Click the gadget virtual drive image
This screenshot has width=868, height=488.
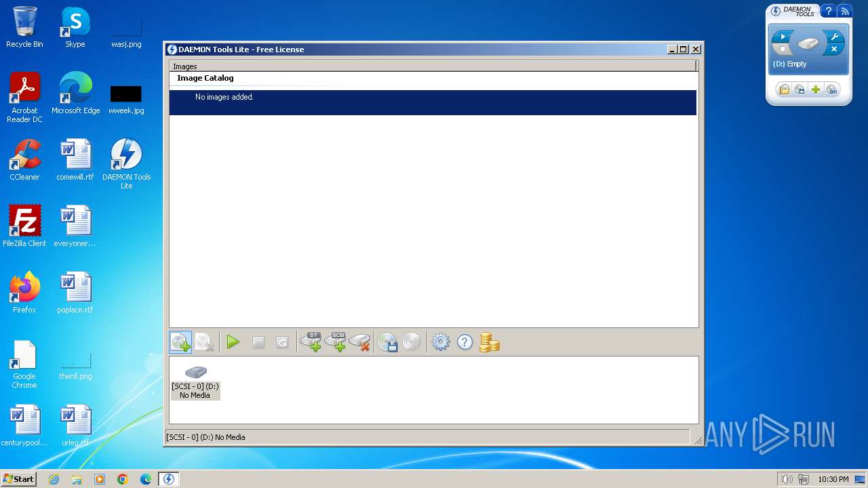tap(808, 44)
